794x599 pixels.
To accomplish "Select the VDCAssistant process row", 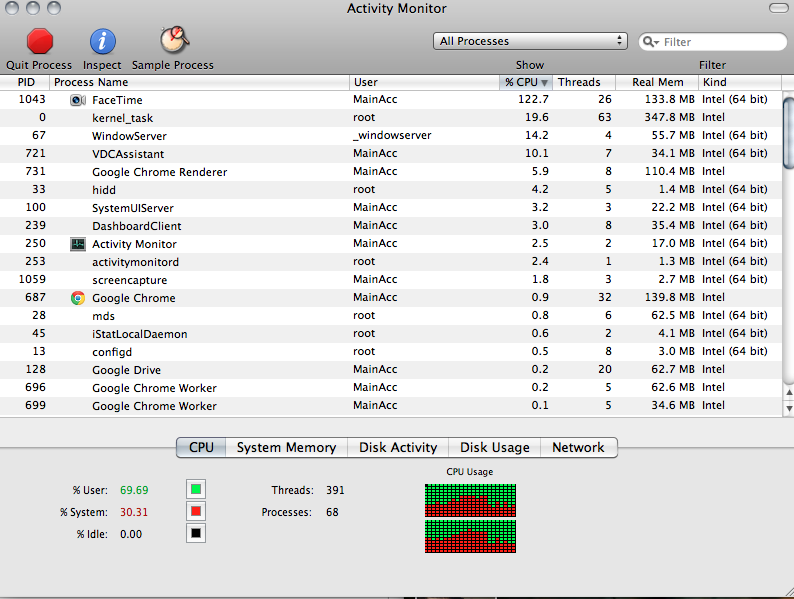I will [x=391, y=153].
